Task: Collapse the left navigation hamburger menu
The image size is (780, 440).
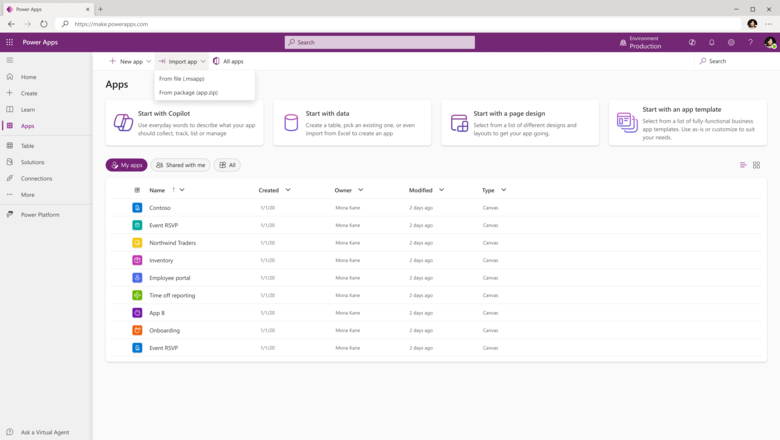Action: point(9,60)
